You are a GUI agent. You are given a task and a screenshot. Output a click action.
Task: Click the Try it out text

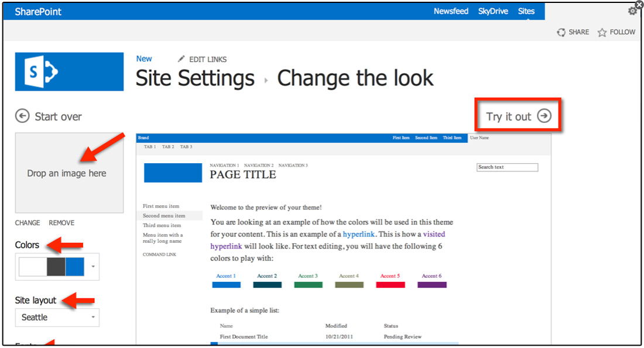[509, 116]
